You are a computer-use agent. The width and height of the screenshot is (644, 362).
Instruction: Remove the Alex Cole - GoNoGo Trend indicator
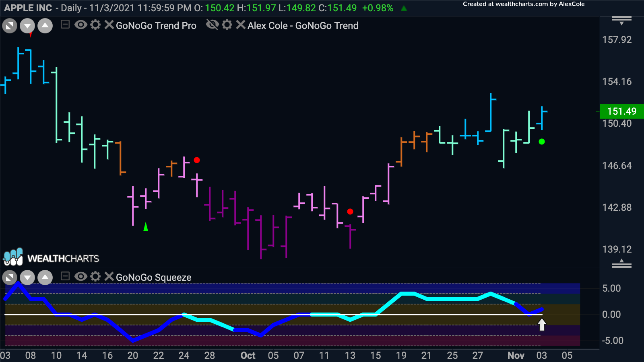click(x=240, y=25)
